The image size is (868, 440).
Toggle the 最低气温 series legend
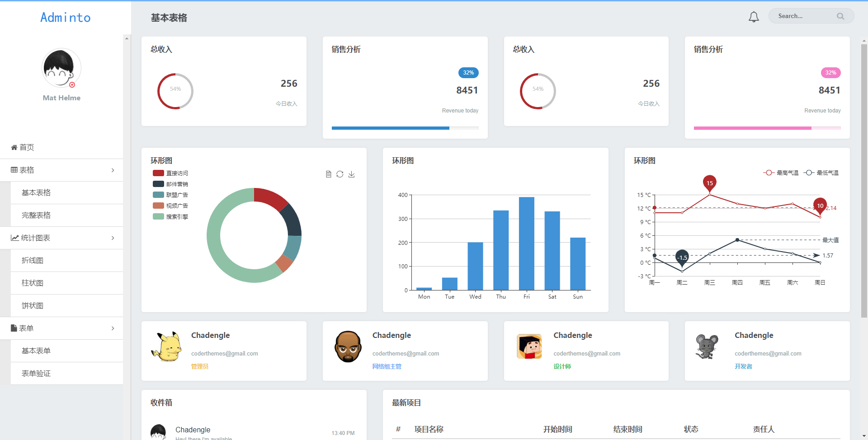821,173
